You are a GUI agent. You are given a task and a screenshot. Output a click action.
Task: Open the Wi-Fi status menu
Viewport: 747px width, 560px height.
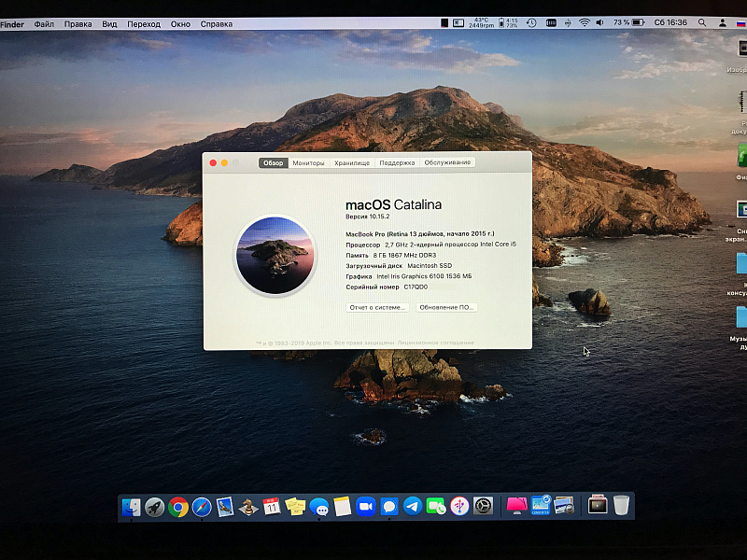[585, 22]
